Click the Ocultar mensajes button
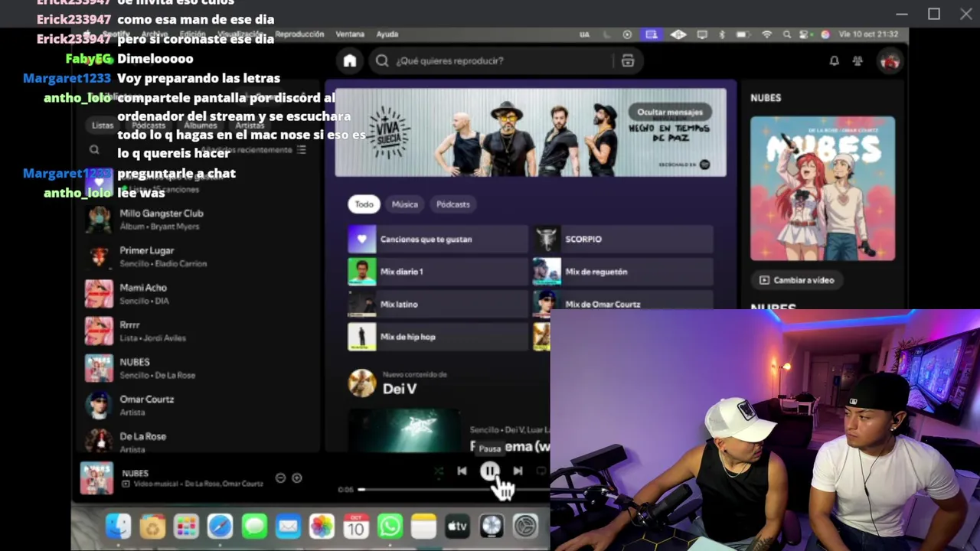The width and height of the screenshot is (980, 551). click(x=670, y=112)
